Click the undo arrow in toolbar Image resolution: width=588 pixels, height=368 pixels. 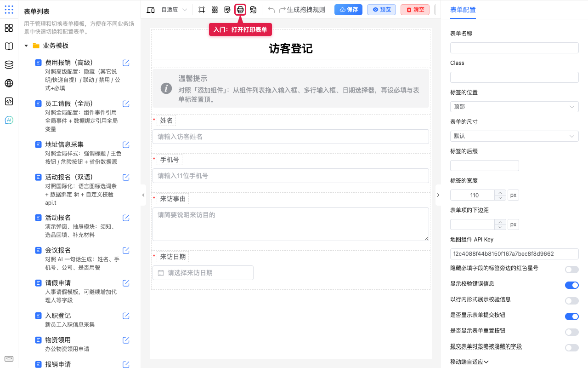point(271,10)
